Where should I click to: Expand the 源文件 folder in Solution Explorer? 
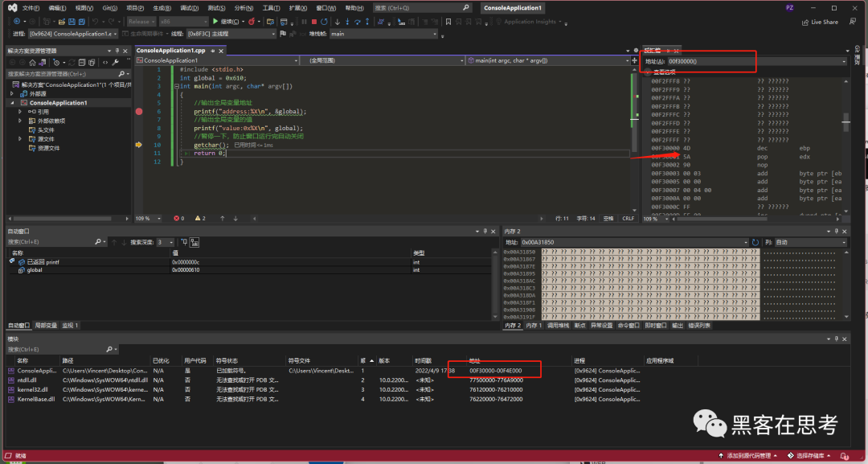click(21, 139)
